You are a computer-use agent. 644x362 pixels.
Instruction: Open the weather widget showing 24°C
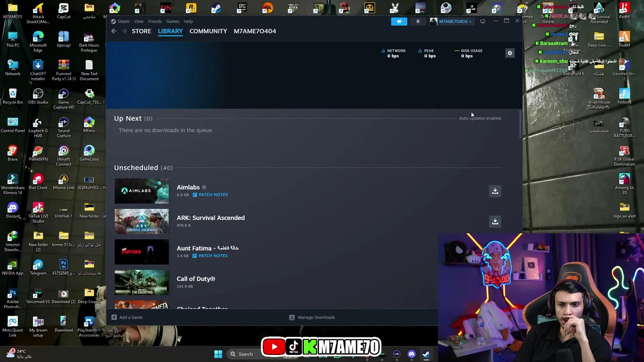[20, 354]
